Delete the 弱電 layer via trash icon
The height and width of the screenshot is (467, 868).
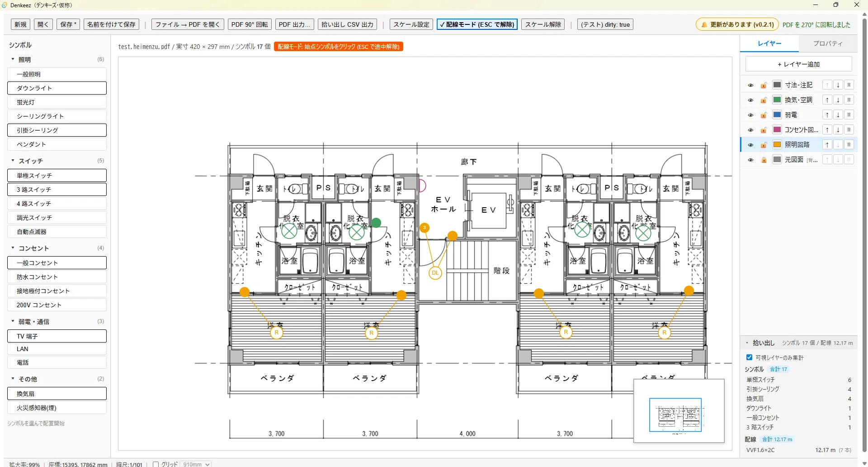point(849,115)
